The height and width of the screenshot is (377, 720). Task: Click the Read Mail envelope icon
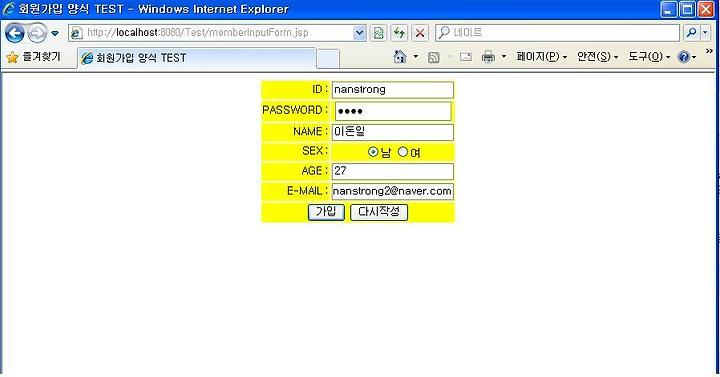coord(466,57)
